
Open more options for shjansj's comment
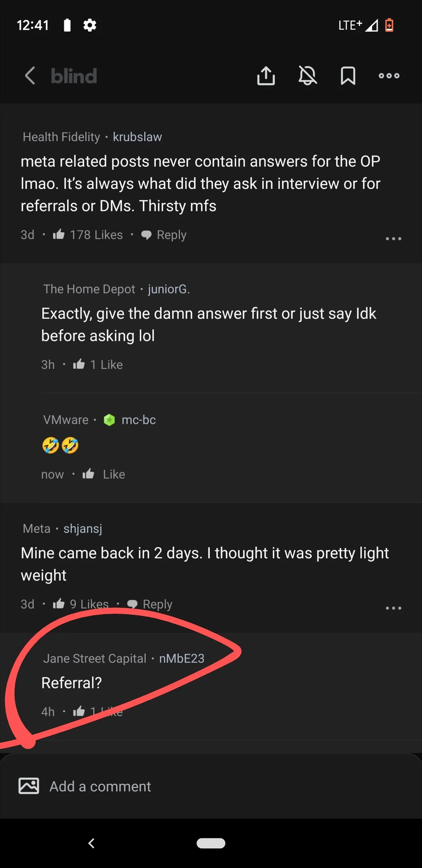pos(393,608)
